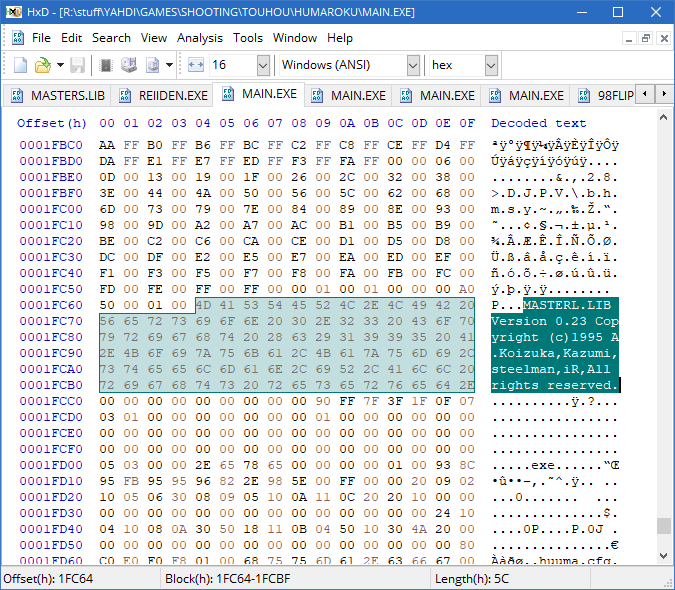Click the MASTERS.LIB tab file icon
Viewport: 675px width, 590px height.
point(17,96)
